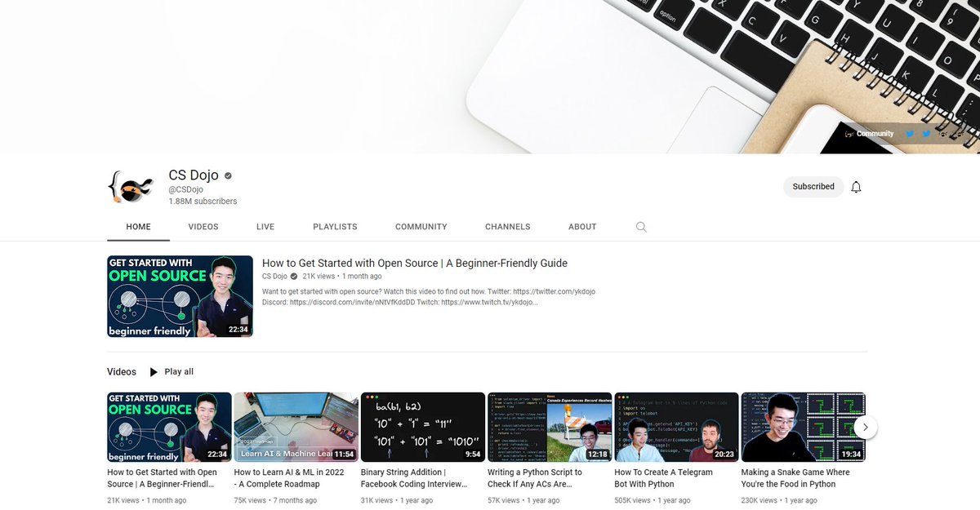980x510 pixels.
Task: Click the first Twitter icon on the banner
Action: click(909, 133)
